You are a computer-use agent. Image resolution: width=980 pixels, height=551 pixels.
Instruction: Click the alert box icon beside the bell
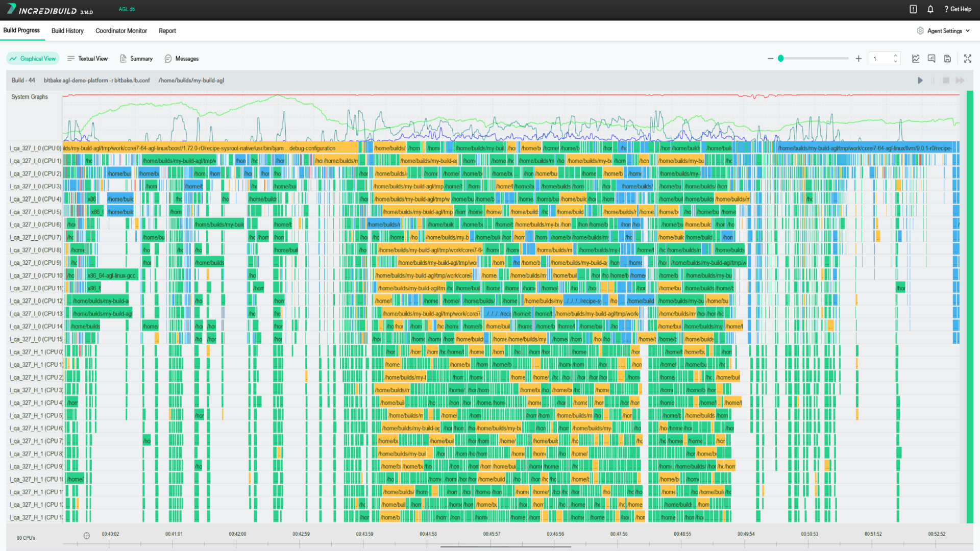(x=913, y=9)
